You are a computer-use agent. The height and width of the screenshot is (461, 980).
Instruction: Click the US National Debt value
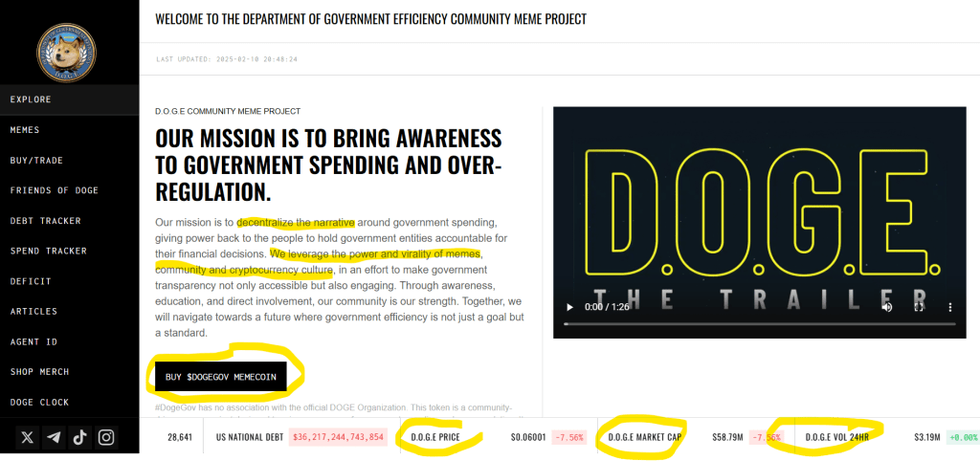click(337, 437)
